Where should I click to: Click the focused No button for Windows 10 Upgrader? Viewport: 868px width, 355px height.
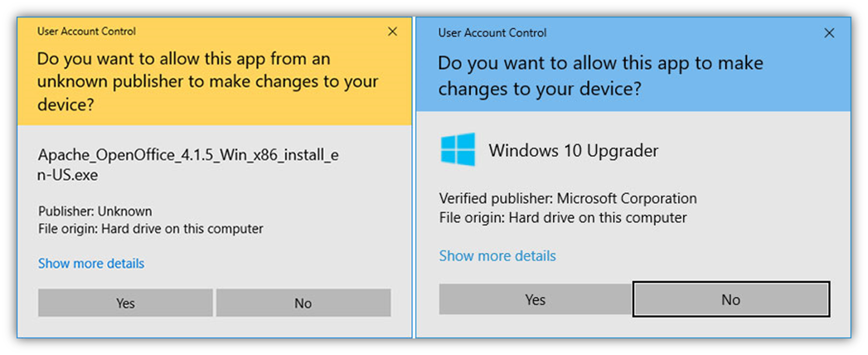(x=730, y=299)
